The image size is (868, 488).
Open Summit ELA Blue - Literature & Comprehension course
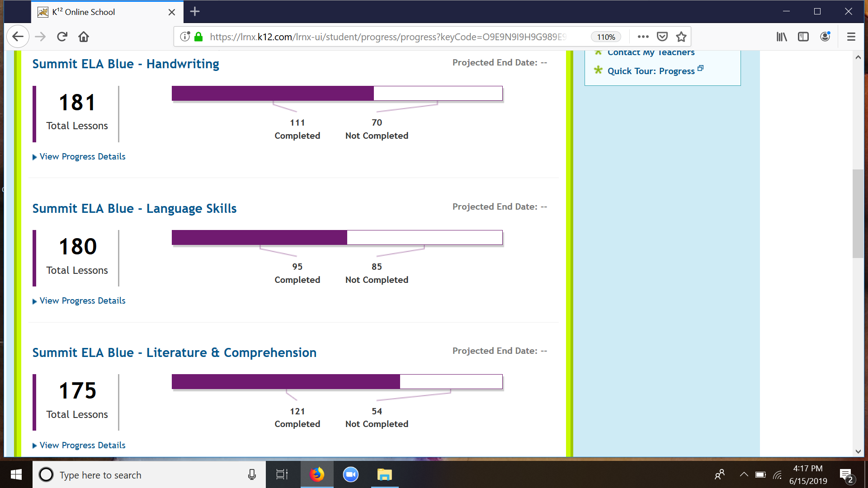pyautogui.click(x=175, y=352)
